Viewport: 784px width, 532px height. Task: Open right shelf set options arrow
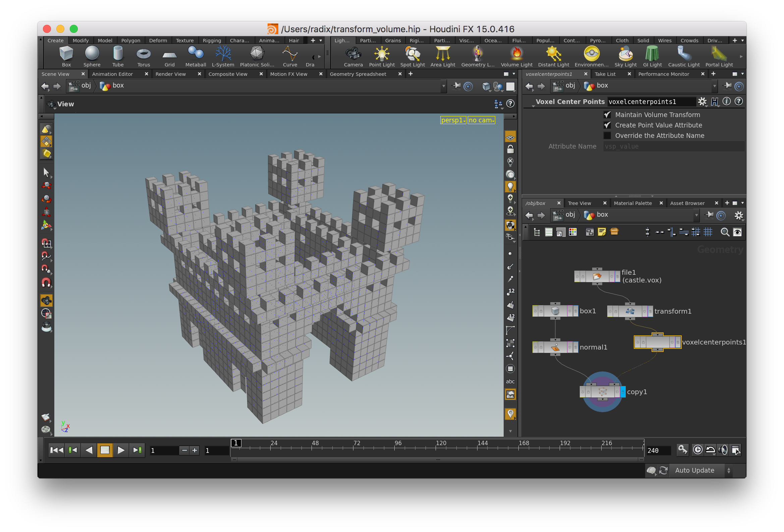[742, 41]
